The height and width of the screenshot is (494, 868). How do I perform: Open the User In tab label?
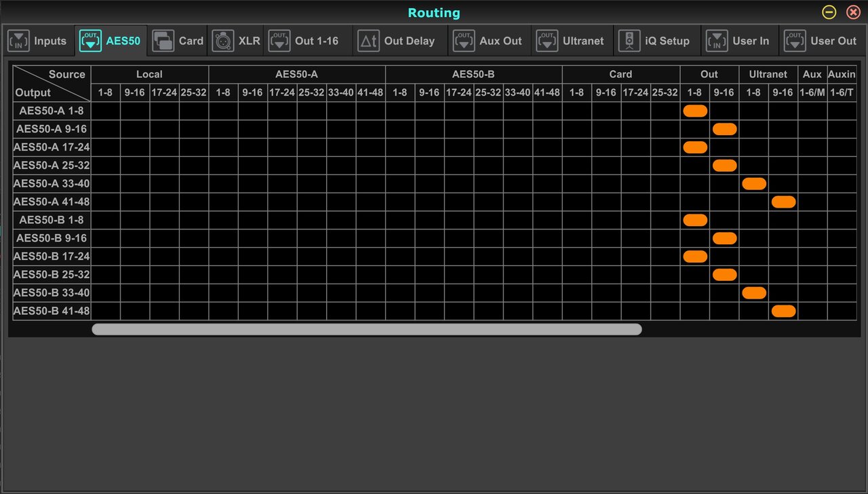751,41
